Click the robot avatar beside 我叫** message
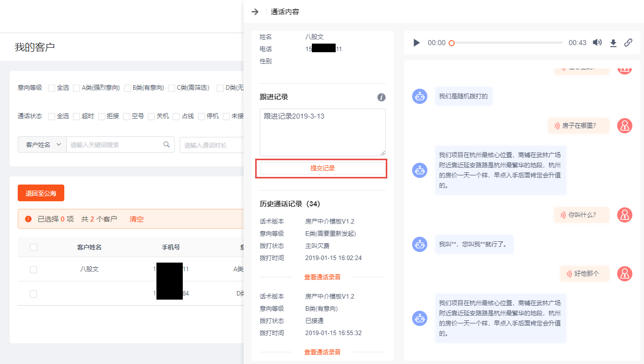 [419, 244]
